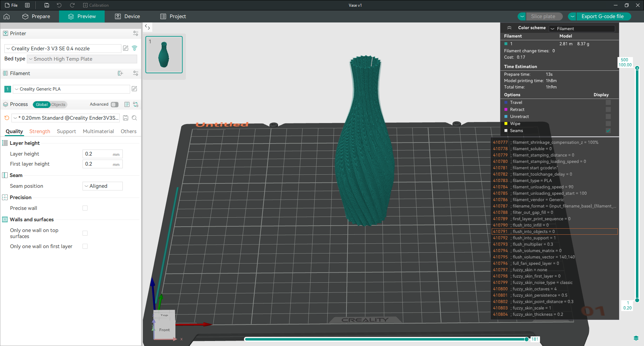Screen dimensions: 644x346
Task: Open the Support settings tab
Action: (x=66, y=131)
